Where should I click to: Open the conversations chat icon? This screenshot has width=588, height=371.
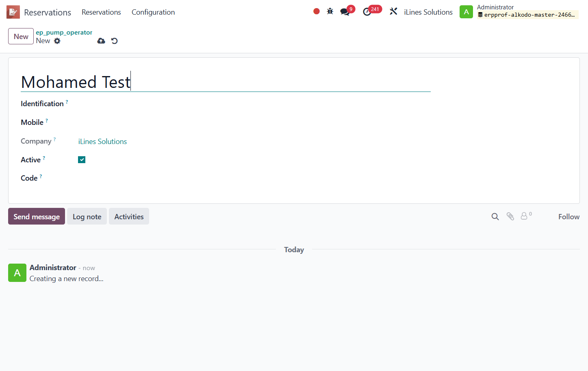(x=345, y=12)
